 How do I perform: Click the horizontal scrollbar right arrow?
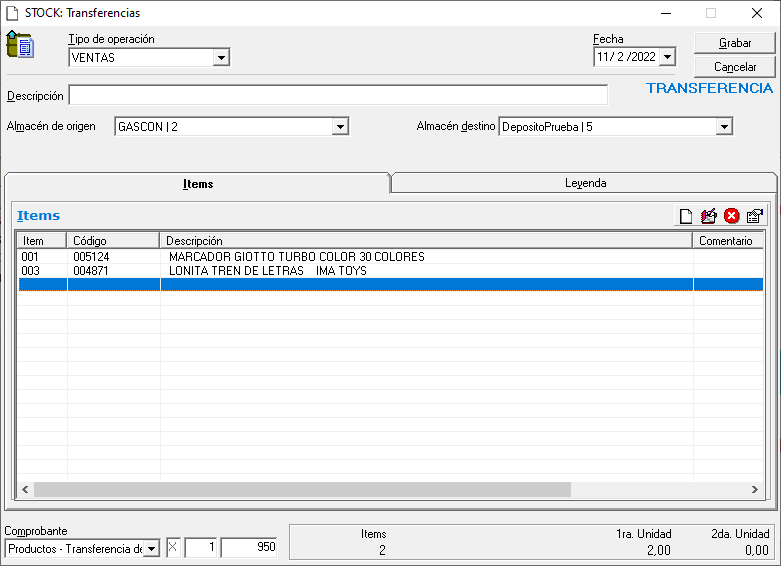tap(756, 490)
